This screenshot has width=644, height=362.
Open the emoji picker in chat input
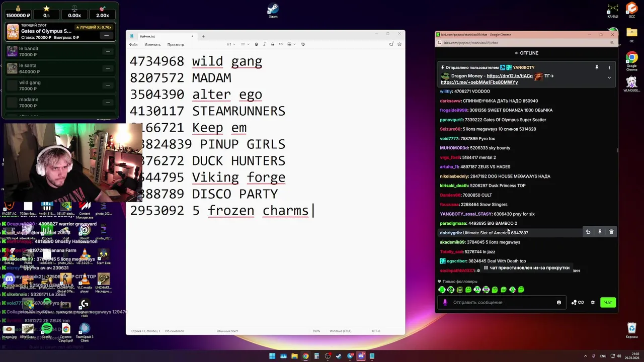[559, 302]
